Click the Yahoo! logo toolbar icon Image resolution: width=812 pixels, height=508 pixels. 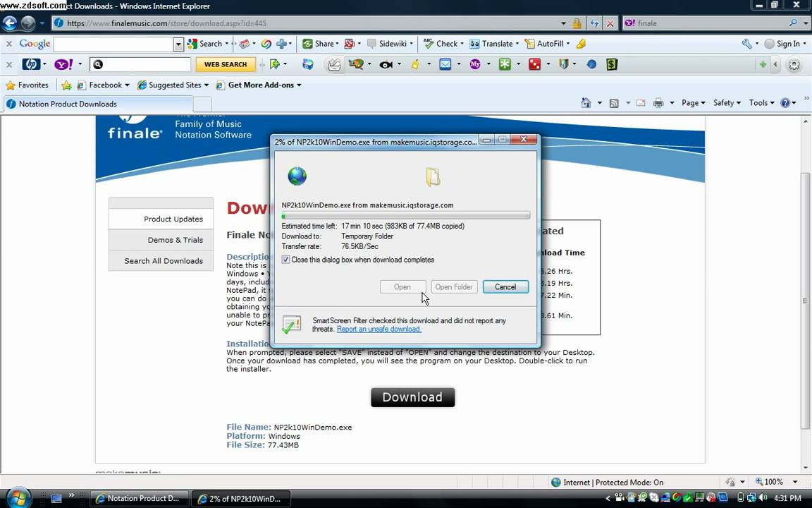(64, 64)
